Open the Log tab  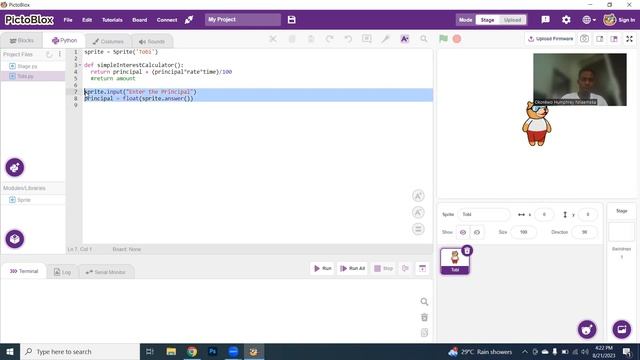(x=62, y=272)
